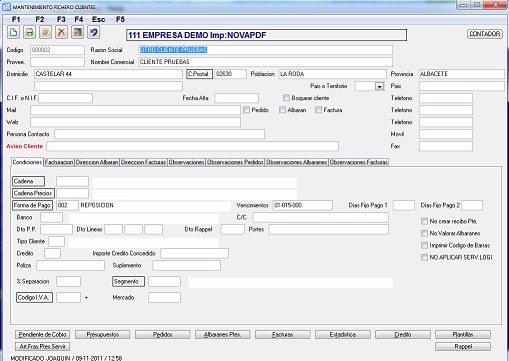
Task: Click the Vencimientos field 01-015-000
Action: (x=302, y=205)
